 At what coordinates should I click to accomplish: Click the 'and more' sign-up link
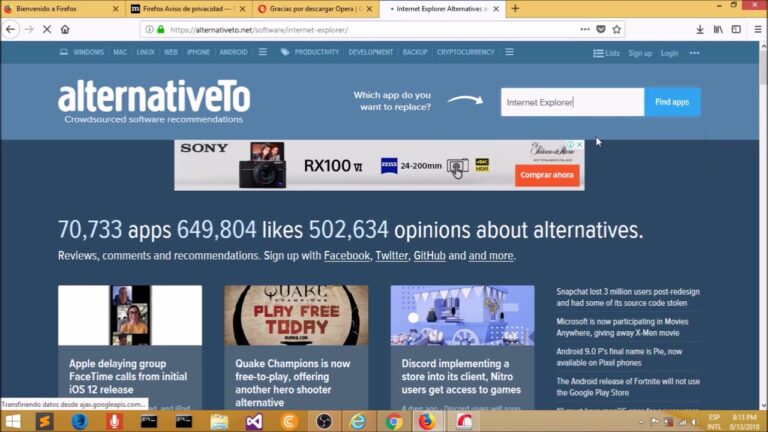[x=491, y=256]
